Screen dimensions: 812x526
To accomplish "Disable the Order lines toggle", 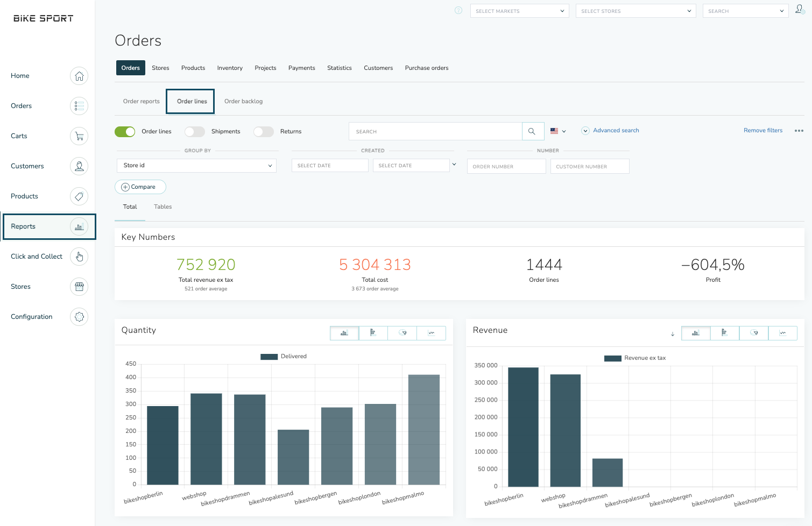I will 125,132.
